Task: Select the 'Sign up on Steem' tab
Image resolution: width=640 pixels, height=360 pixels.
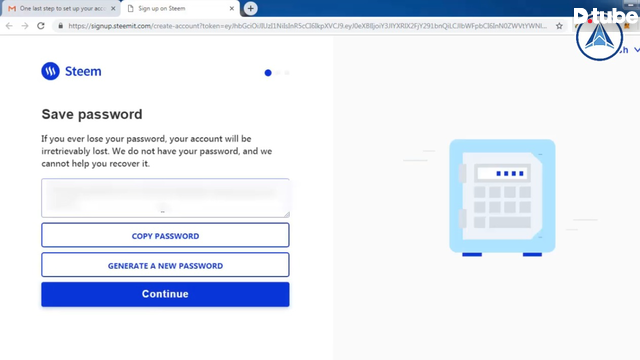Action: pos(180,9)
